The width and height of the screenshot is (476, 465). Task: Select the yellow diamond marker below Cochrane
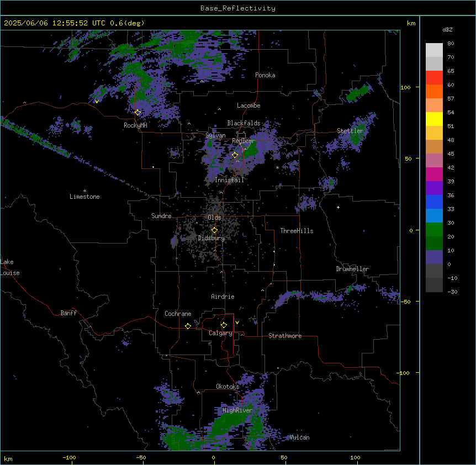pyautogui.click(x=188, y=326)
